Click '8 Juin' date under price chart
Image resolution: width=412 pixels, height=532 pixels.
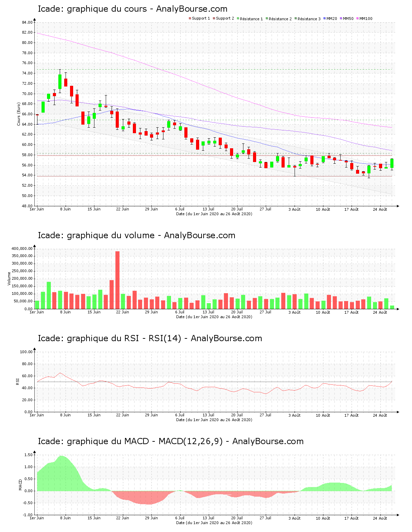pos(65,209)
